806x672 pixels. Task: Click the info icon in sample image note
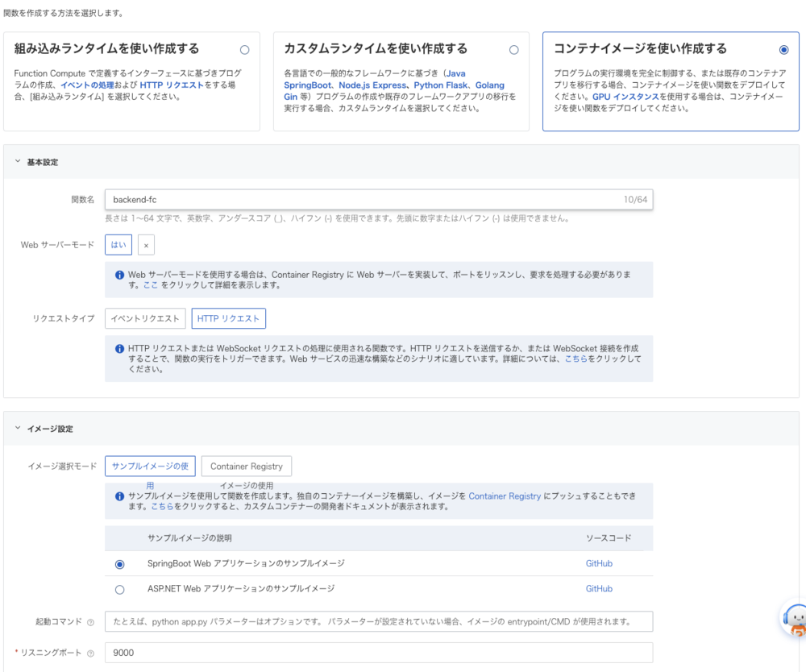click(120, 496)
